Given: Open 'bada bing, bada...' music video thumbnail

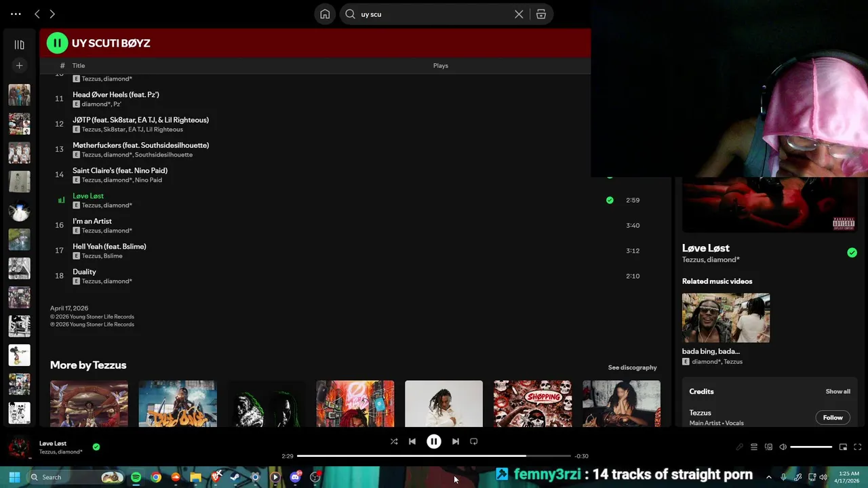Looking at the screenshot, I should point(726,318).
